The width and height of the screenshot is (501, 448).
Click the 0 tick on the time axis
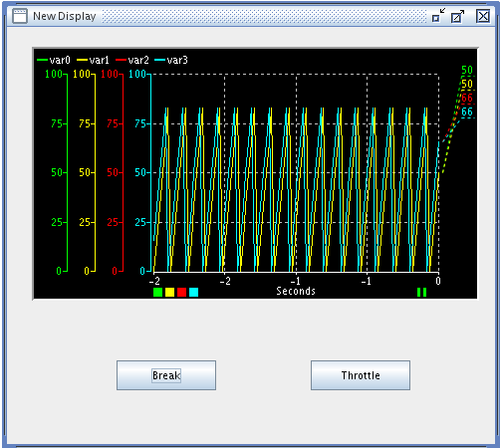[438, 281]
